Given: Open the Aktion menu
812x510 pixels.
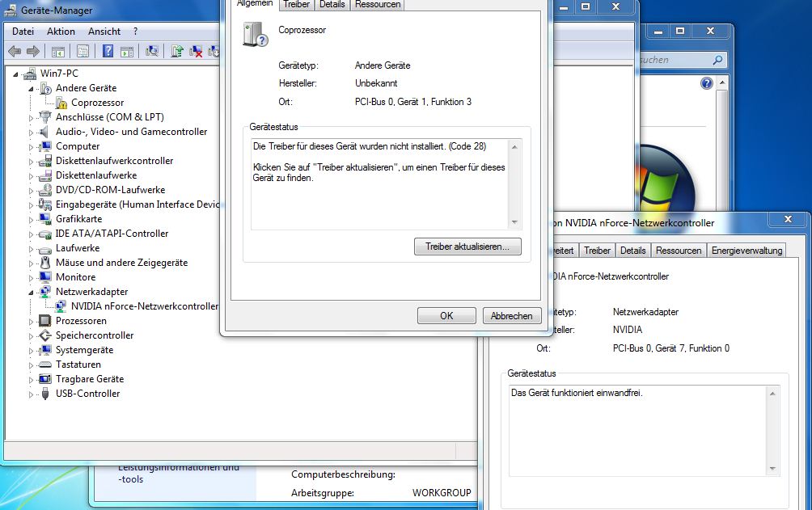Looking at the screenshot, I should point(61,31).
